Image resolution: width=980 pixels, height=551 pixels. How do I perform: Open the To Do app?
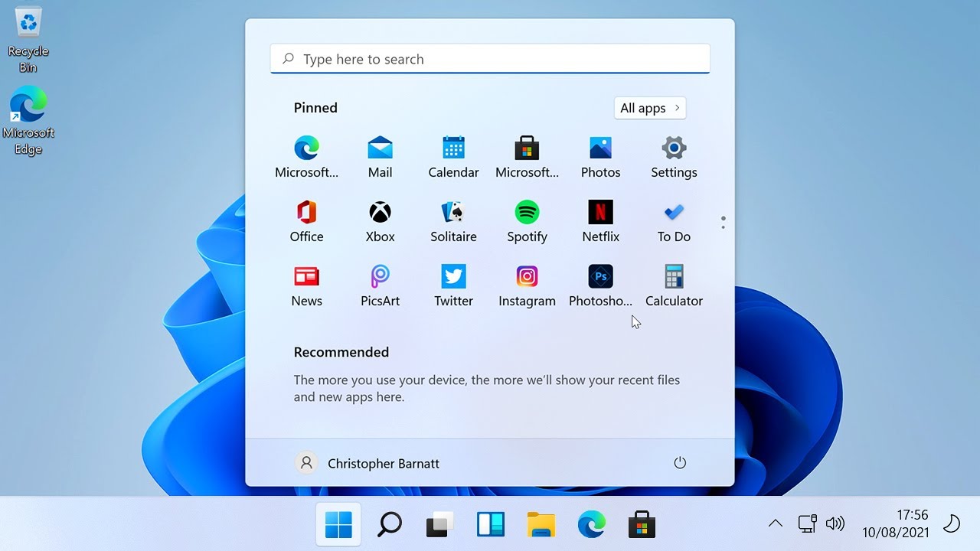click(x=674, y=222)
